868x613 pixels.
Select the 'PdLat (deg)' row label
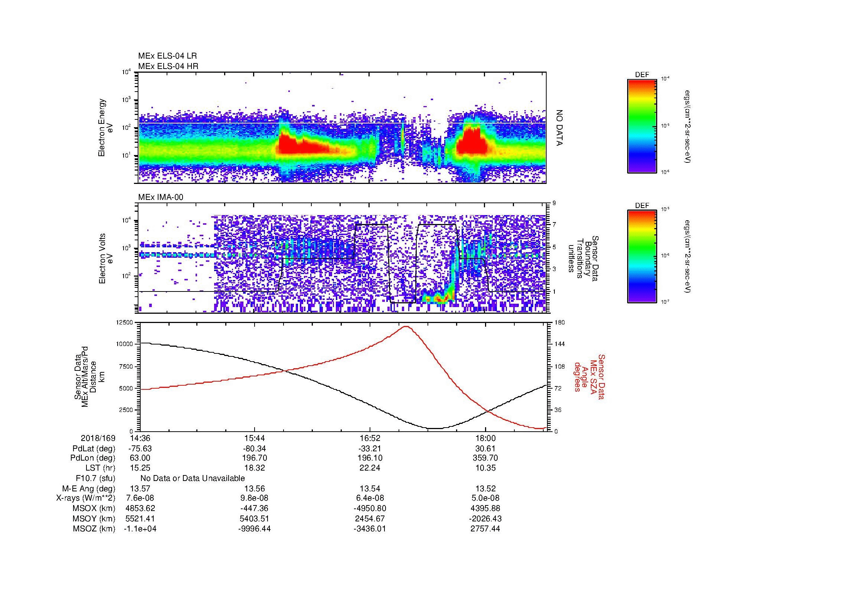click(94, 449)
